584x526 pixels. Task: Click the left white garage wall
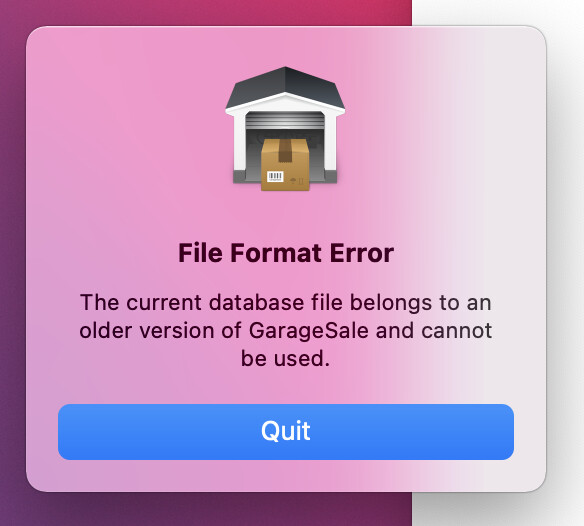[240, 145]
